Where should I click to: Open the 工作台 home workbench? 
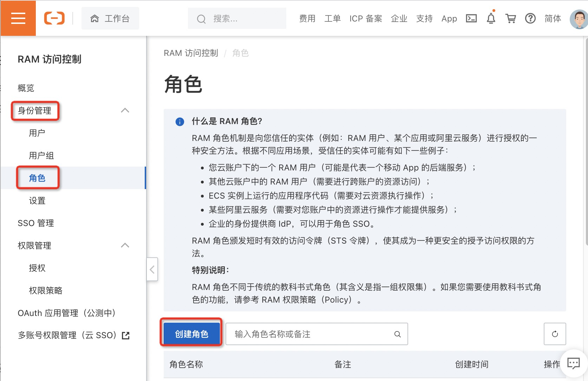110,18
